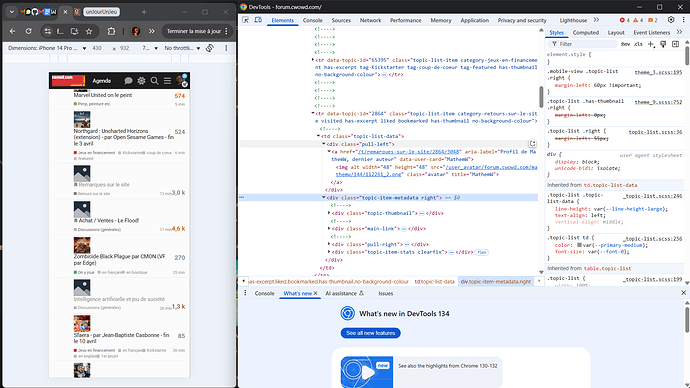Select td.topic-list-data in the breadcrumb bar
Viewport: 690px width, 388px height.
434,282
